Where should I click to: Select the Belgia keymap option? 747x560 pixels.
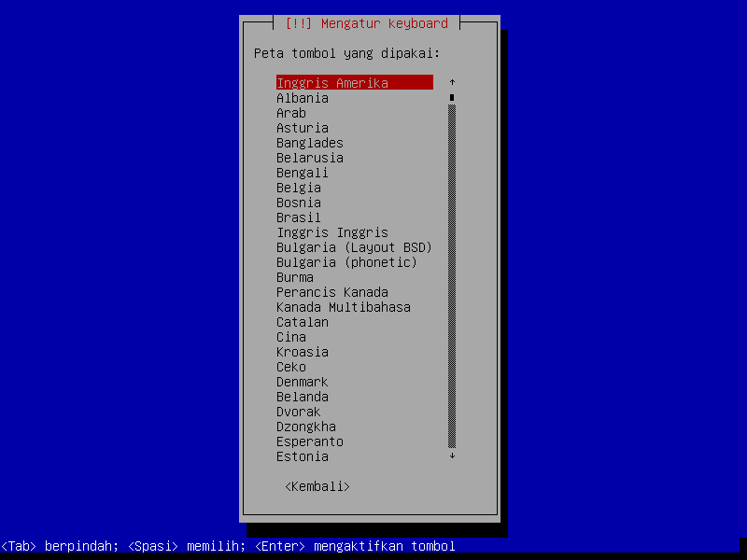pyautogui.click(x=299, y=188)
